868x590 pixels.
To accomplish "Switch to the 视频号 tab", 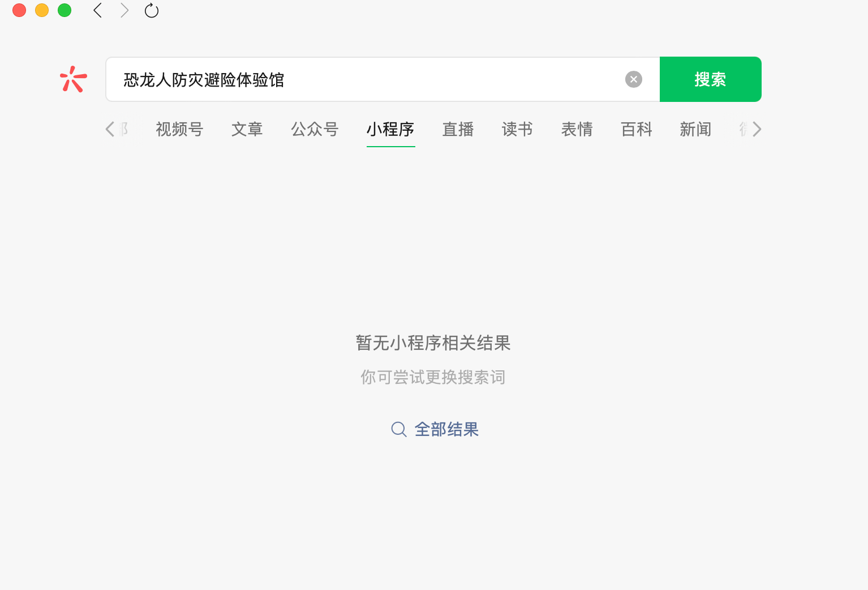I will pyautogui.click(x=179, y=129).
